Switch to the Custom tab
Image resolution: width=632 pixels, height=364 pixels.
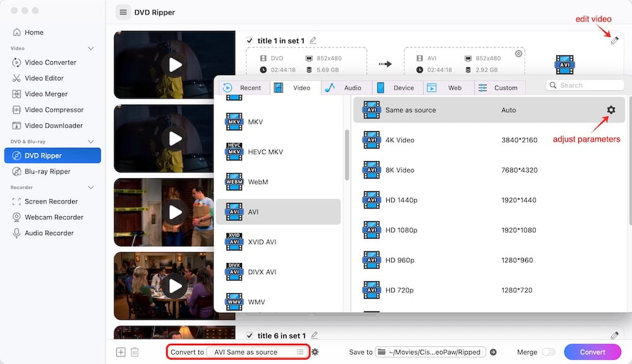(500, 87)
